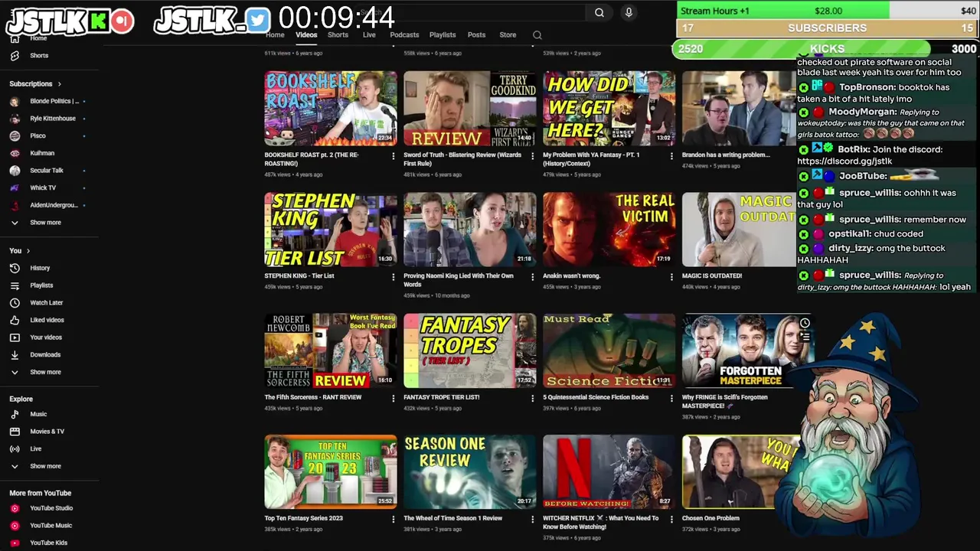Switch to the Shorts channel tab
Viewport: 980px width, 551px height.
[x=338, y=34]
